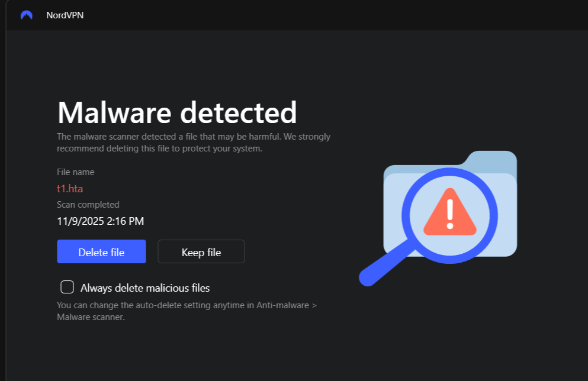
Task: Click the NordVPN window title text
Action: [65, 15]
